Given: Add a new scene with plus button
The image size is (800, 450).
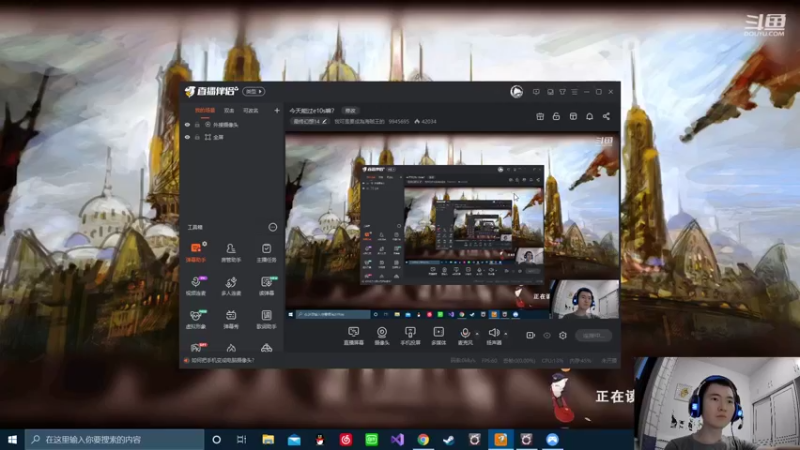Looking at the screenshot, I should click(277, 110).
